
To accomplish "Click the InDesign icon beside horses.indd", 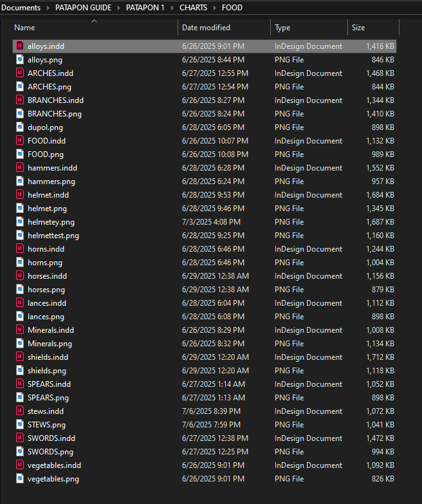I will (x=20, y=276).
